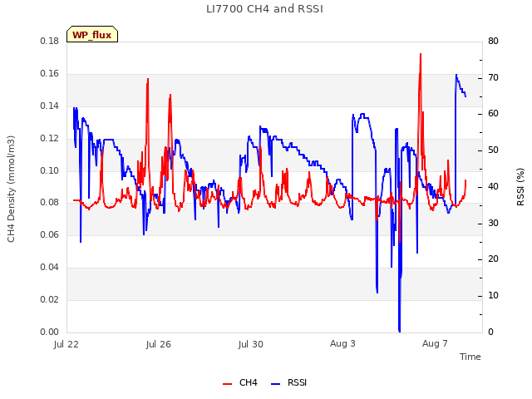The image size is (532, 399).
Task: Click the chart title LI7700 CH4 and RSSI
Action: (264, 9)
